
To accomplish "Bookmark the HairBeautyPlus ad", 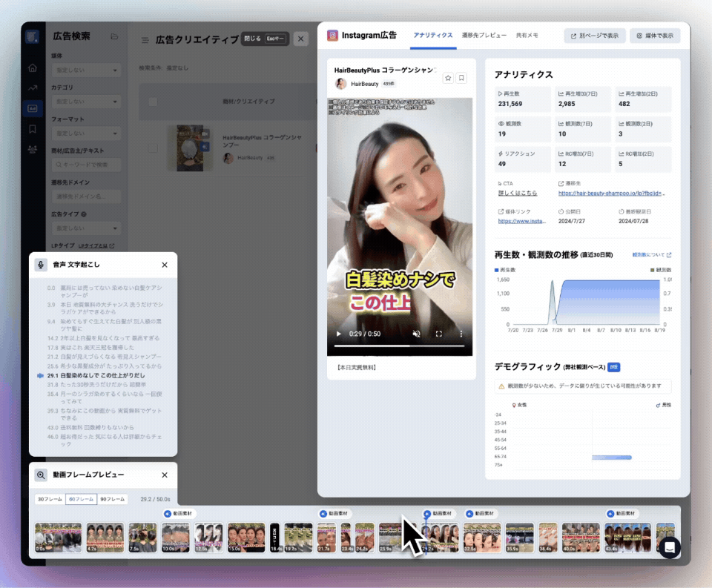I will pyautogui.click(x=461, y=78).
